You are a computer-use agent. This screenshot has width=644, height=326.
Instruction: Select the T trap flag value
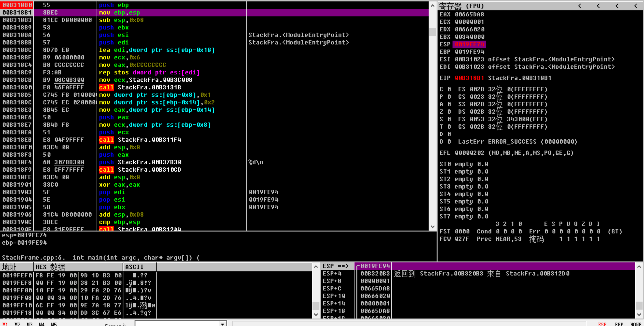449,127
